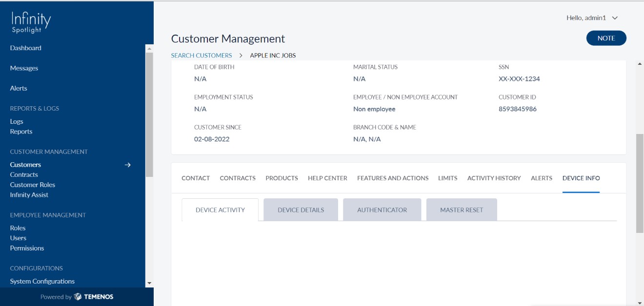The image size is (644, 306).
Task: Open System Configurations in sidebar
Action: (42, 282)
